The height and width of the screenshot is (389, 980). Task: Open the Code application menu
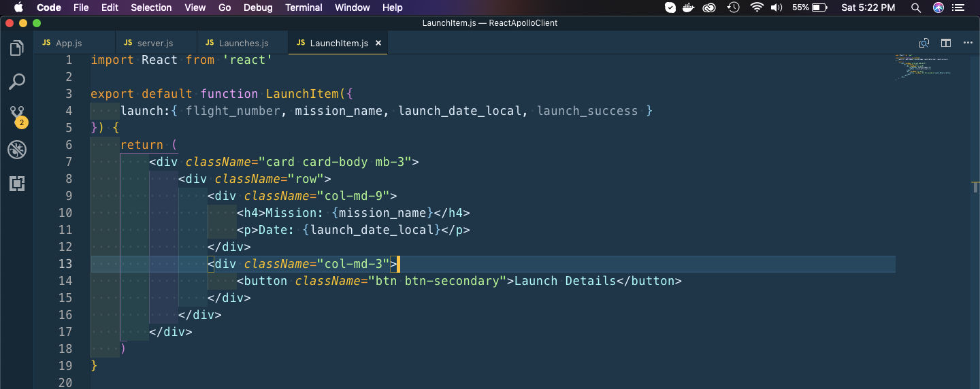click(49, 7)
